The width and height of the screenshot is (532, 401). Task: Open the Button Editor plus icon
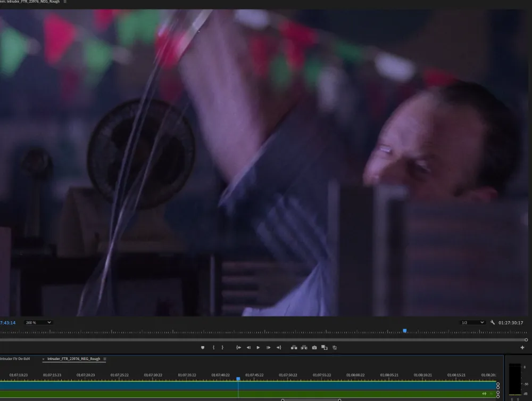(522, 348)
